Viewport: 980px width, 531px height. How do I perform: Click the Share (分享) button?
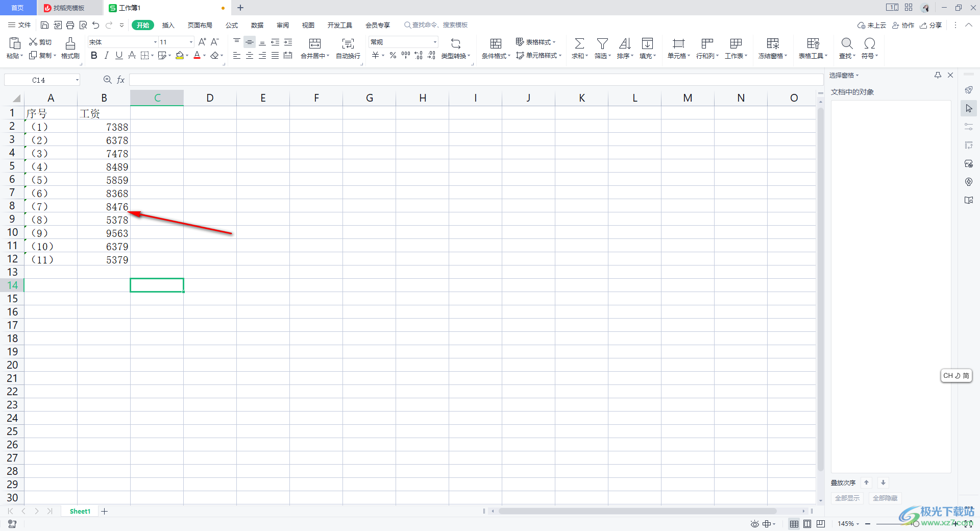point(930,25)
